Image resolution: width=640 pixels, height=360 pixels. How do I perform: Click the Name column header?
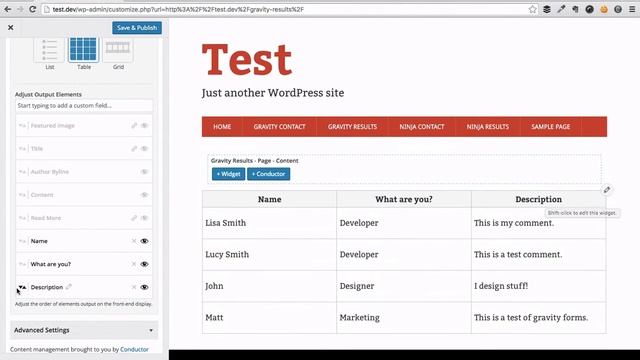click(269, 199)
